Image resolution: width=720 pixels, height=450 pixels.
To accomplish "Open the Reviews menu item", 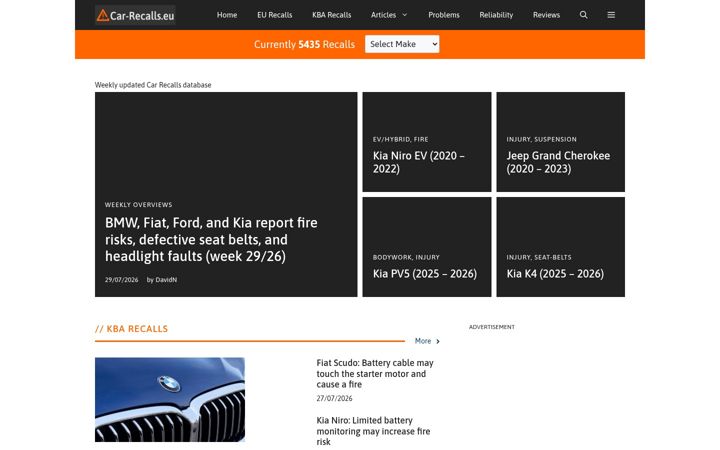I will click(546, 15).
